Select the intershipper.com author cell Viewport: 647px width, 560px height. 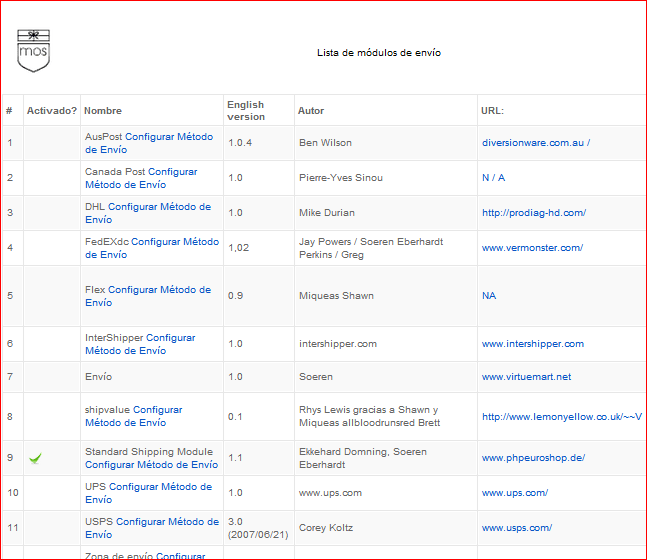(x=338, y=344)
